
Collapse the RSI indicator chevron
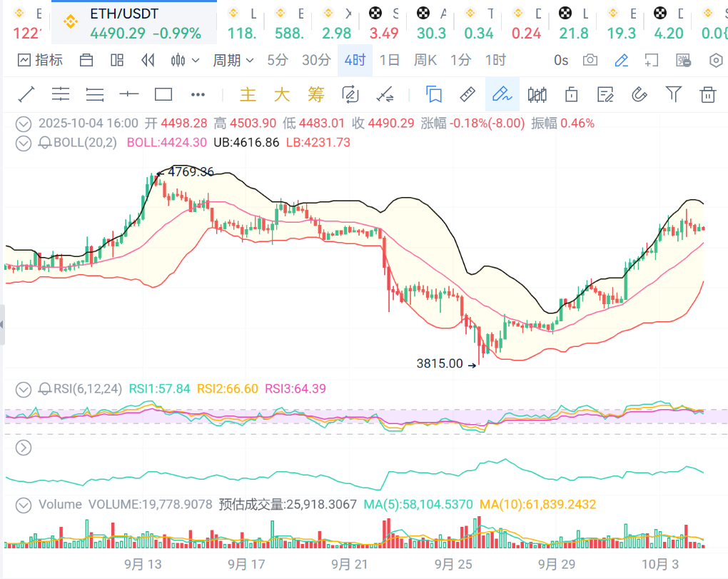[x=24, y=390]
